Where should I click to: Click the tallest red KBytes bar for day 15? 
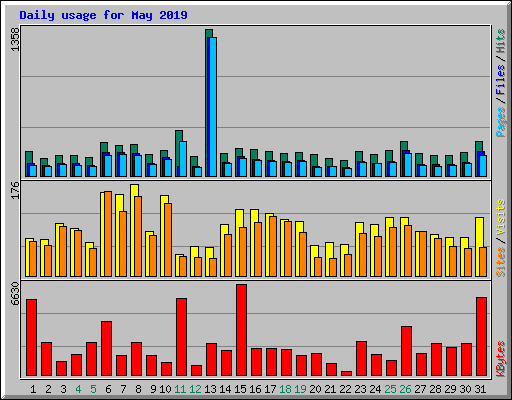click(x=242, y=330)
